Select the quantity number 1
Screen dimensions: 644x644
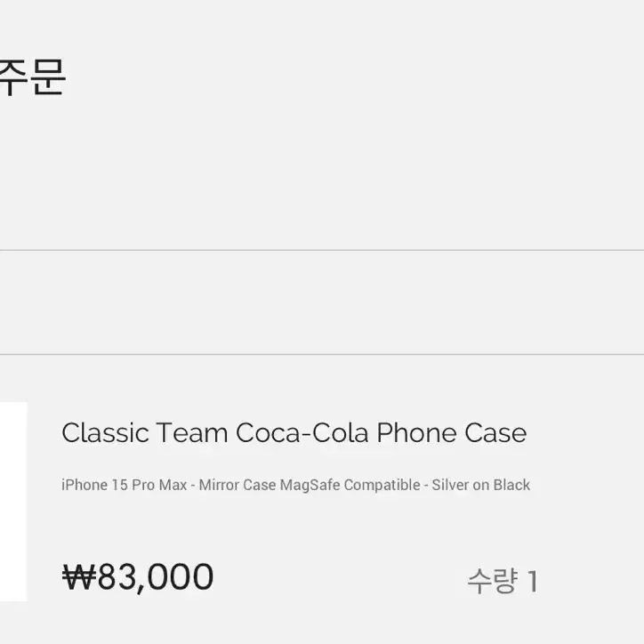click(533, 581)
